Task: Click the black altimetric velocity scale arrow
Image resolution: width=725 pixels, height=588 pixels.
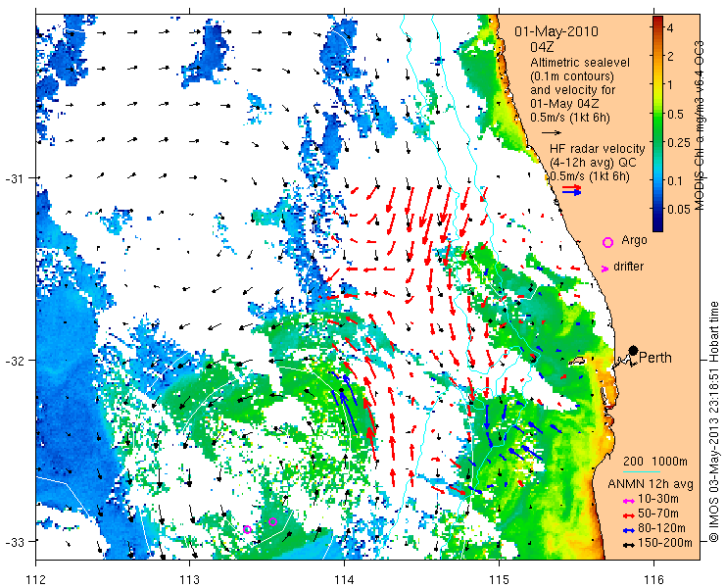Action: tap(552, 132)
